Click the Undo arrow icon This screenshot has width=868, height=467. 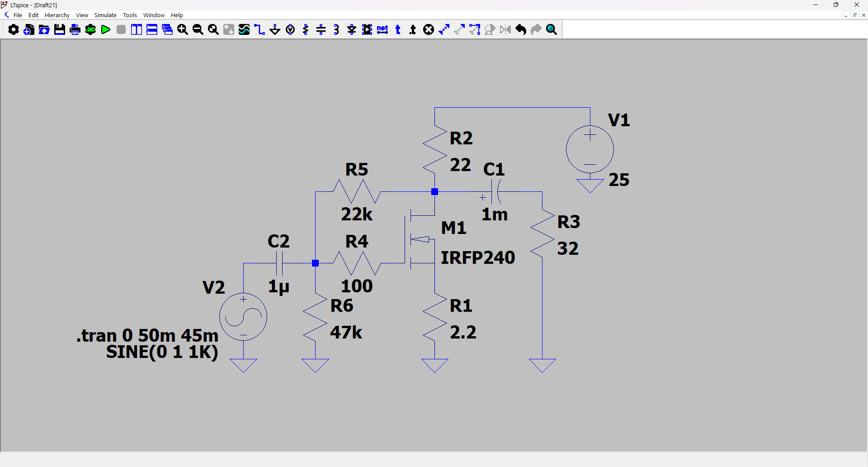tap(521, 30)
